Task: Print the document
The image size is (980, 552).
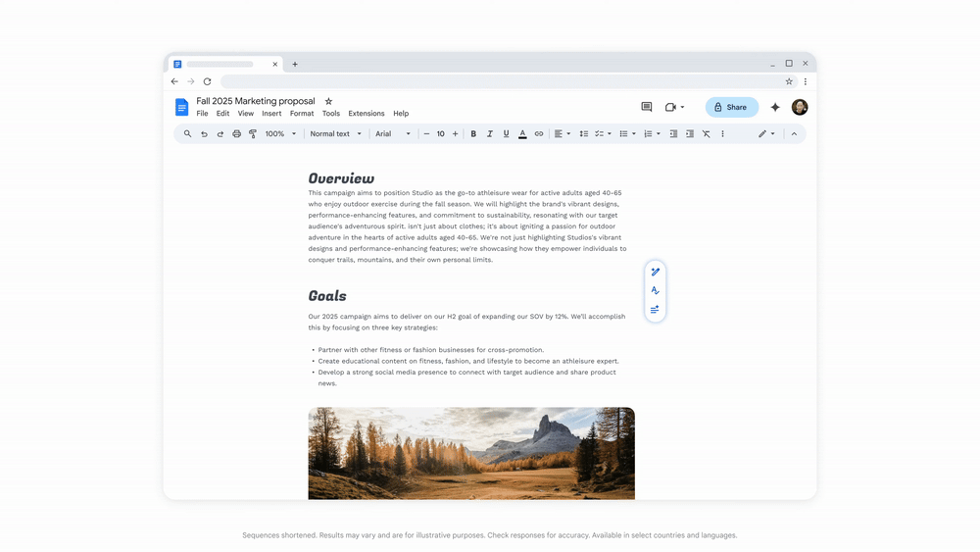Action: pos(236,133)
